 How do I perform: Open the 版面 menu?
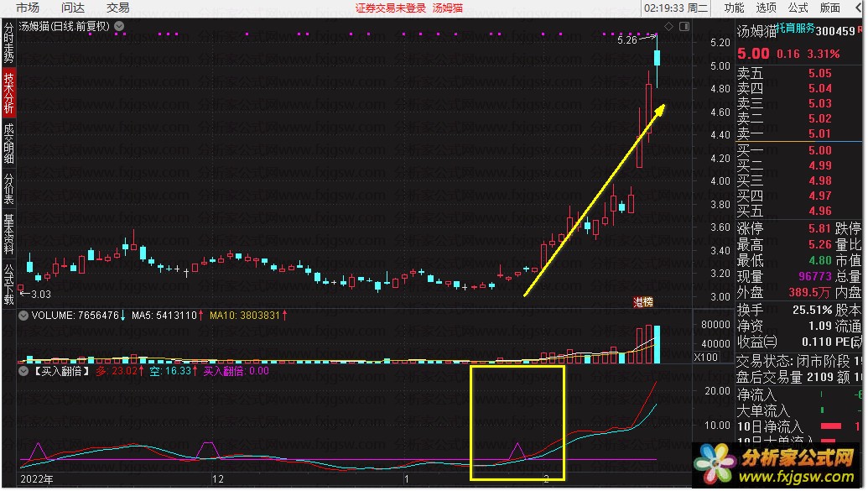829,8
